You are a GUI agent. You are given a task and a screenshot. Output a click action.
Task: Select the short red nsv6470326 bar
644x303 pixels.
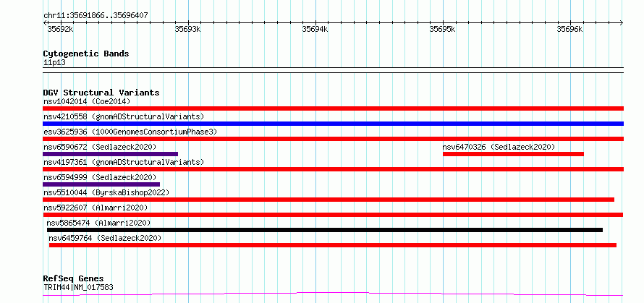pos(514,154)
